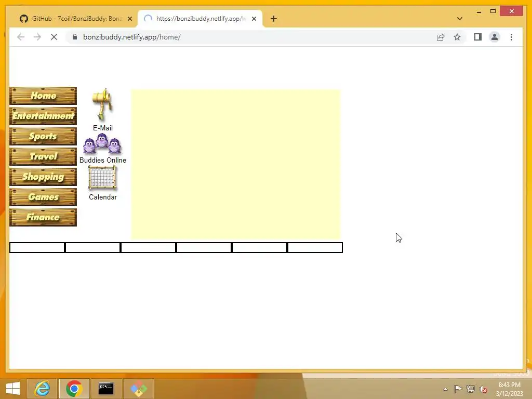The width and height of the screenshot is (532, 399).
Task: Share this page icon
Action: [x=441, y=37]
